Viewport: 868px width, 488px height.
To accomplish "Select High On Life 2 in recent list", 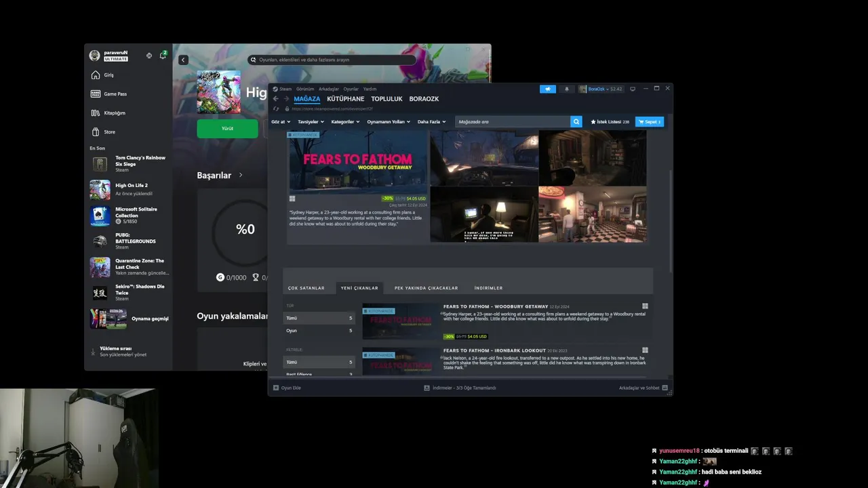I will point(129,189).
